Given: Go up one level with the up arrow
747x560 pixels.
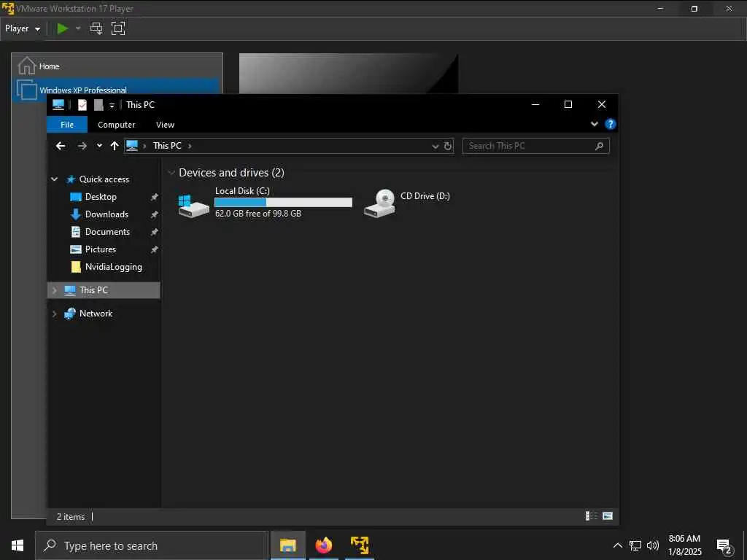Looking at the screenshot, I should 115,146.
